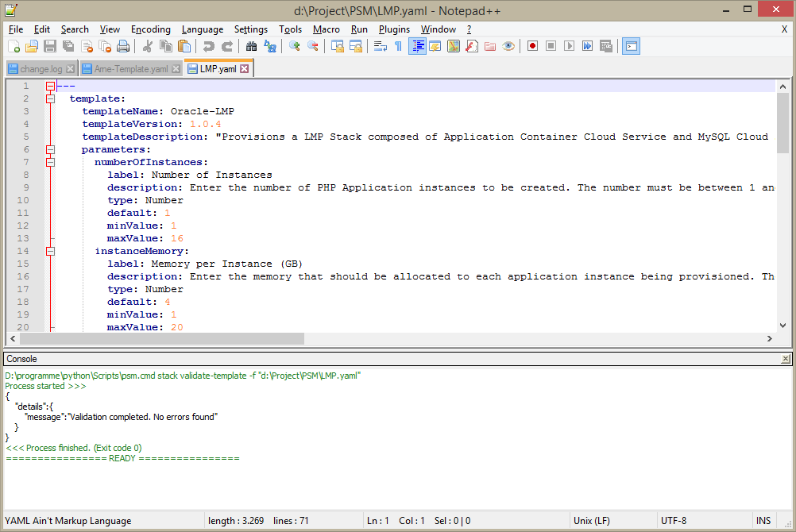Image resolution: width=796 pixels, height=532 pixels.
Task: Close the current document via toolbar icon
Action: tap(87, 47)
